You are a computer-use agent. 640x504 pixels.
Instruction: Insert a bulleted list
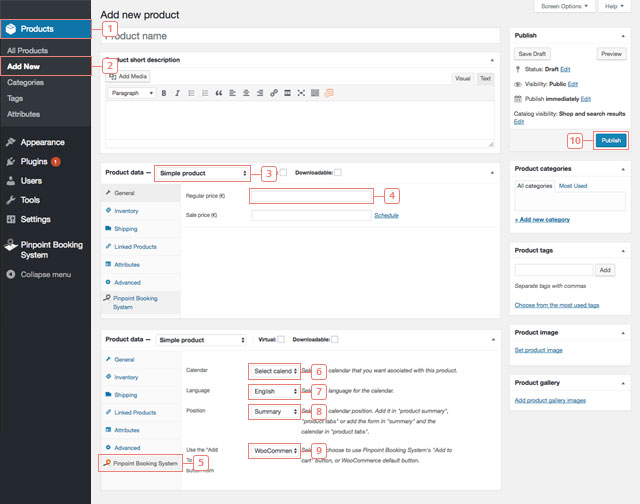(191, 93)
